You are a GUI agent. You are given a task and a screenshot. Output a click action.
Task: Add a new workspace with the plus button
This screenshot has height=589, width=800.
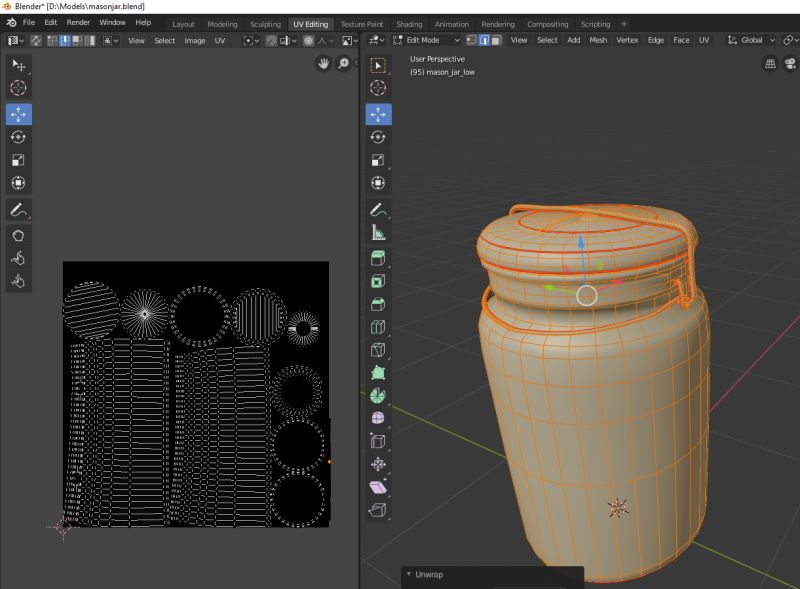point(626,24)
